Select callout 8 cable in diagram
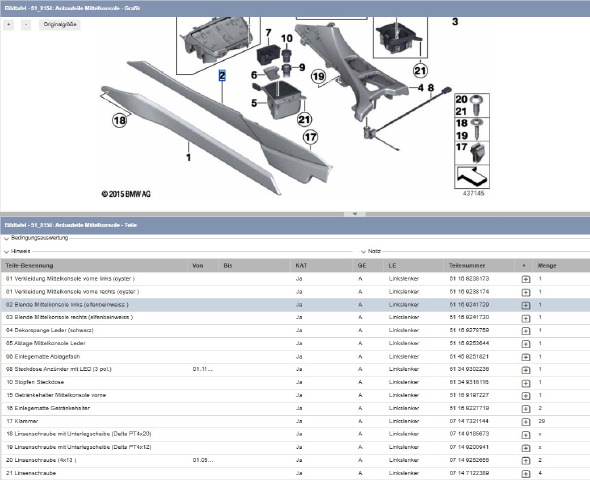 (x=431, y=88)
